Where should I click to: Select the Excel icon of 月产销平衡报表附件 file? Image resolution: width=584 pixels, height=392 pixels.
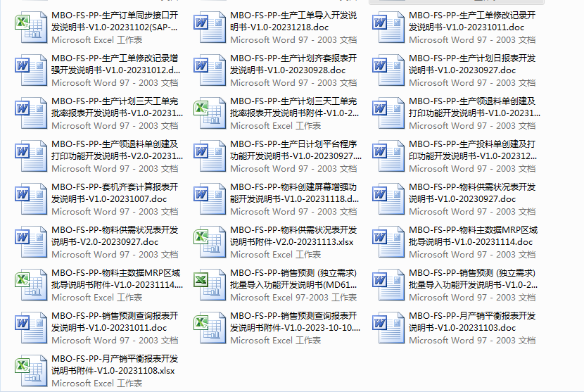pyautogui.click(x=29, y=370)
